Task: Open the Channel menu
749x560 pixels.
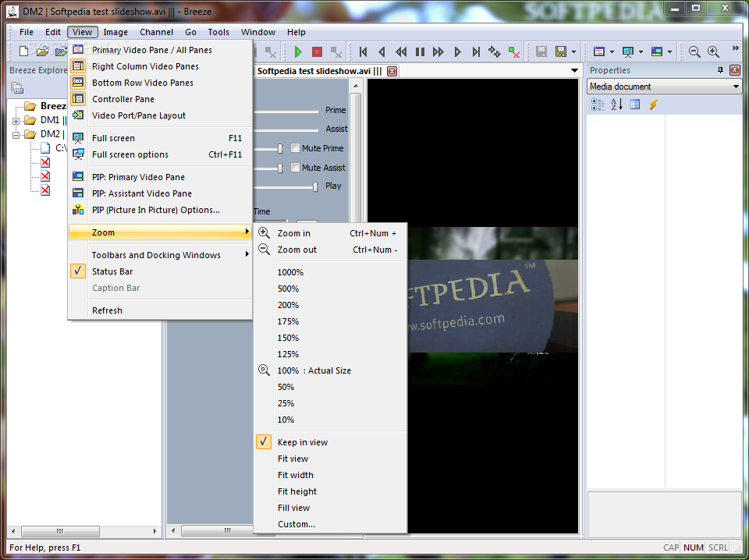Action: pos(156,32)
